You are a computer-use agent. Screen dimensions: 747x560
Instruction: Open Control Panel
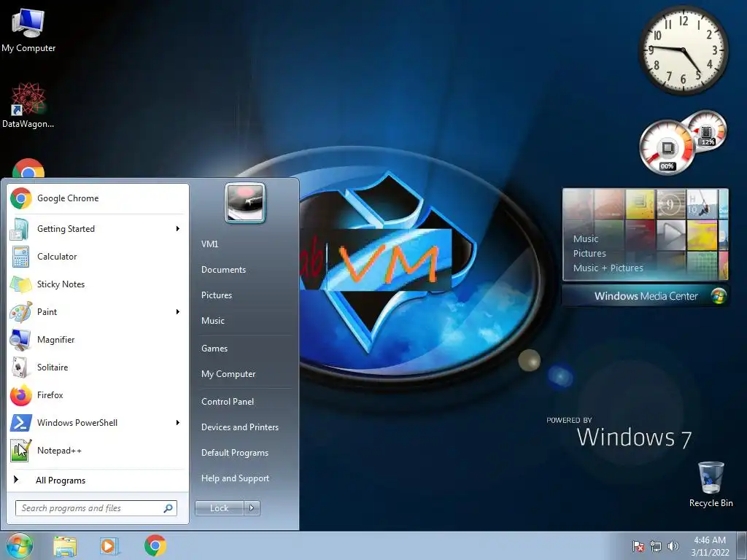coord(228,402)
